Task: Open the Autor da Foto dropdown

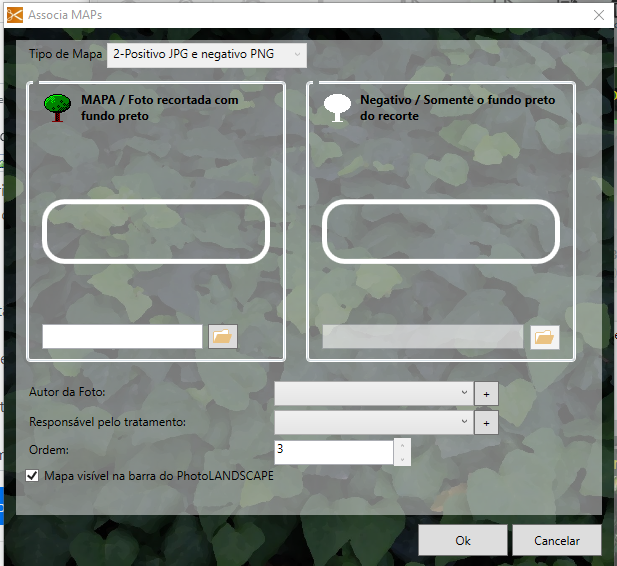Action: click(x=374, y=394)
